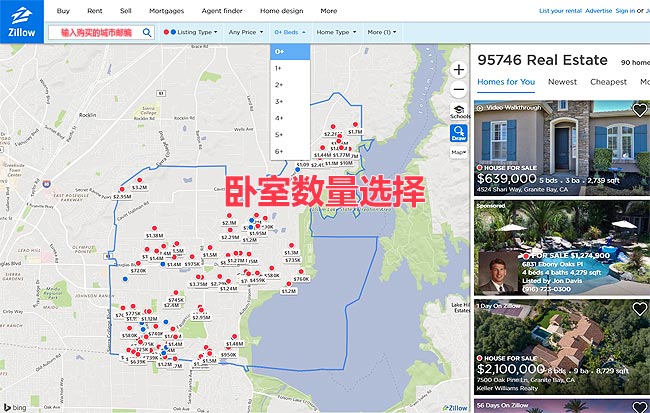Select 6+ beds option
This screenshot has width=650, height=413.
point(290,151)
